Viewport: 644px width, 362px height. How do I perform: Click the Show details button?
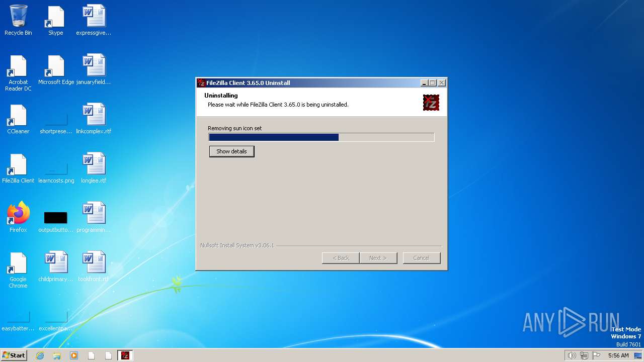pyautogui.click(x=231, y=151)
